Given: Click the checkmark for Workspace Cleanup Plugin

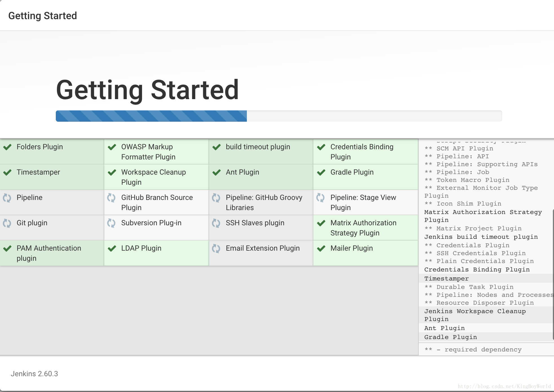Looking at the screenshot, I should coord(112,172).
